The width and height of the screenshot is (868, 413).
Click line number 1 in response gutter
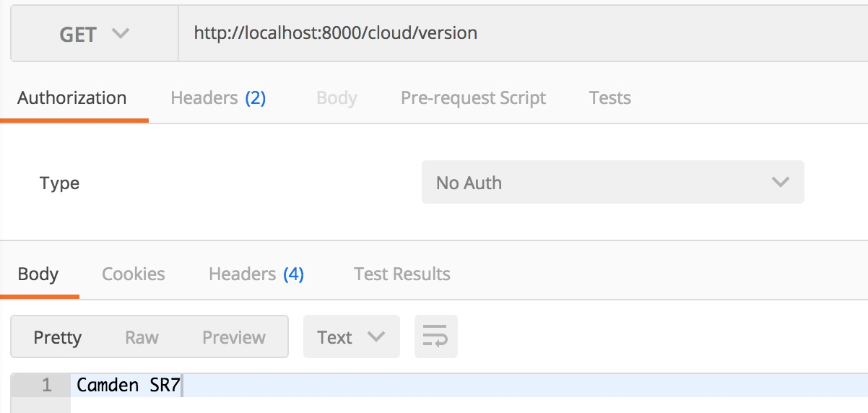[46, 385]
